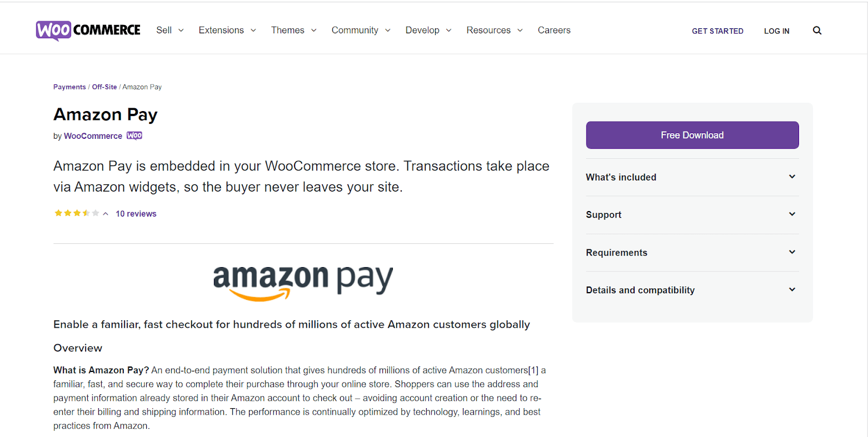Expand Details and compatibility section

[x=692, y=290]
